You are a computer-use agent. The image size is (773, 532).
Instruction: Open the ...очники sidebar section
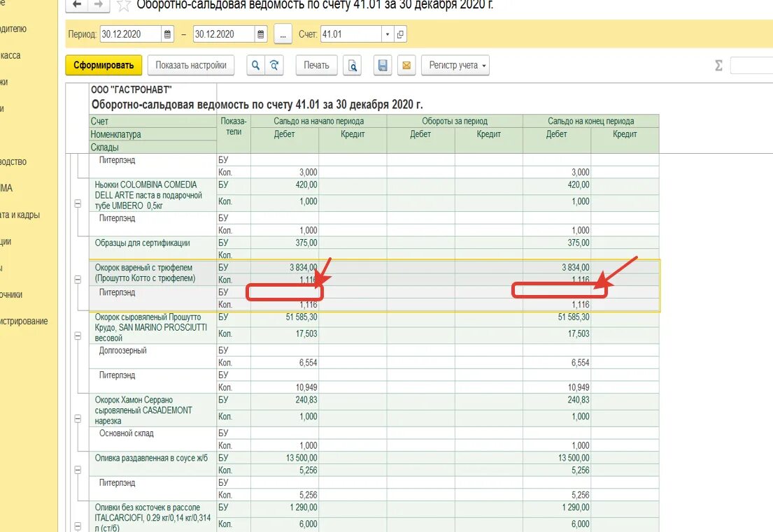[11, 294]
